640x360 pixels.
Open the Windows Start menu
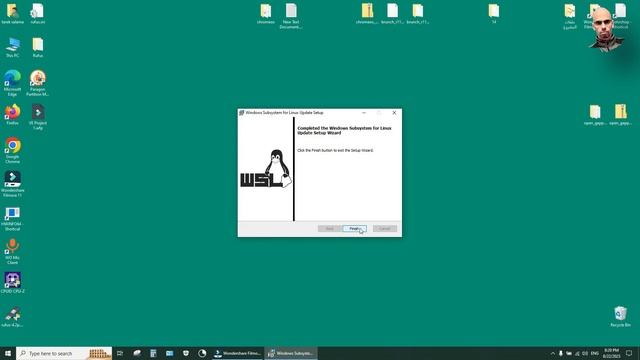8,353
